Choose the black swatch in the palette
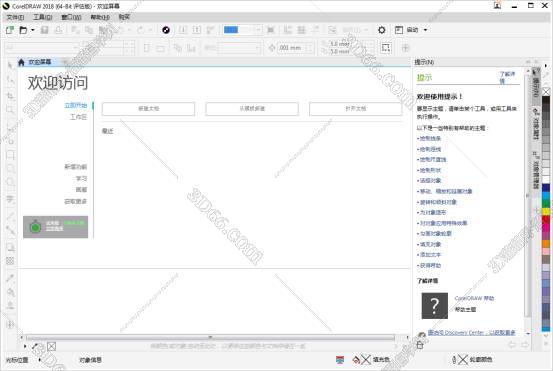The width and height of the screenshot is (553, 371). coord(546,100)
